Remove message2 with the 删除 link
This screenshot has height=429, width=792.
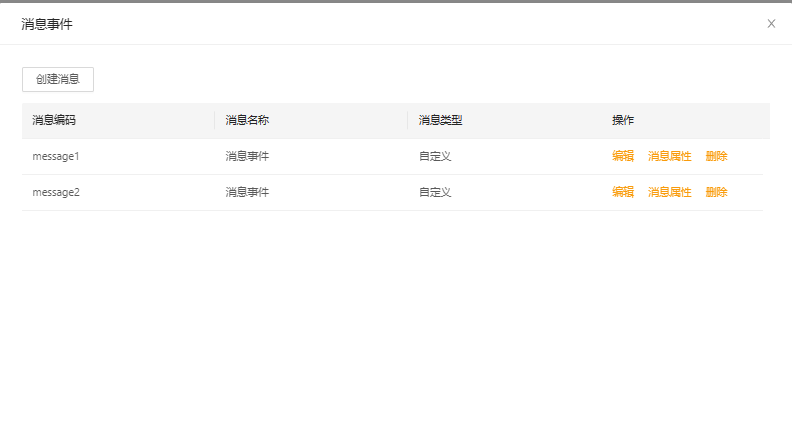point(716,192)
